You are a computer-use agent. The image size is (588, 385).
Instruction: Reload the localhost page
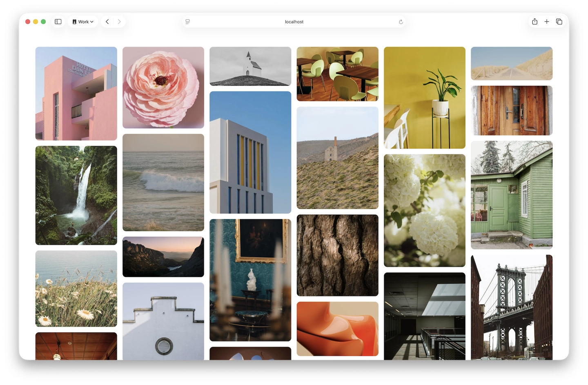pos(401,22)
